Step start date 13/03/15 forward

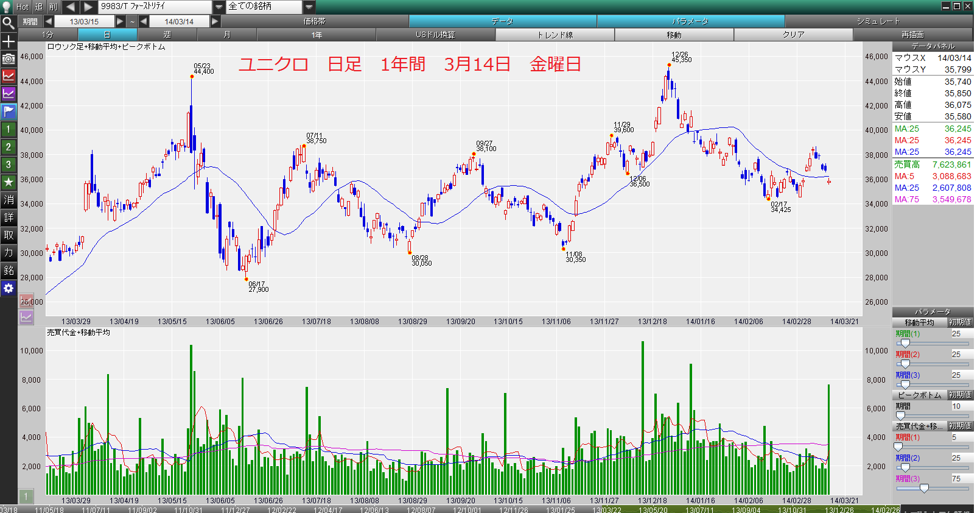(120, 21)
